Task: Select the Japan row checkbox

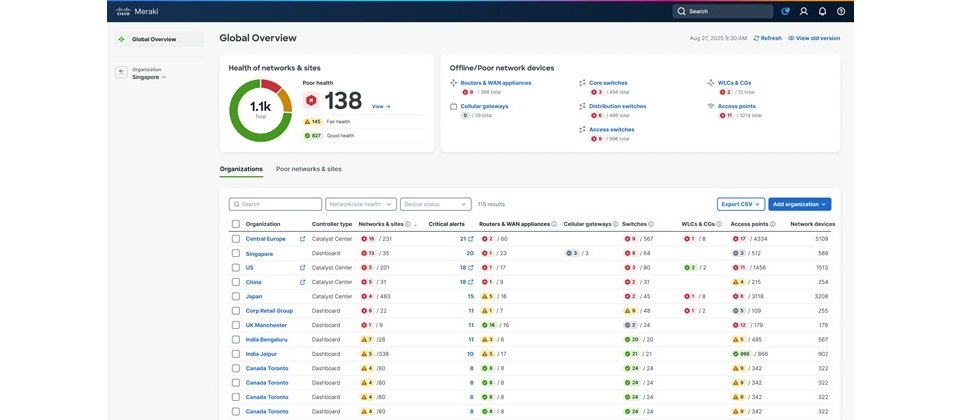Action: click(x=236, y=296)
